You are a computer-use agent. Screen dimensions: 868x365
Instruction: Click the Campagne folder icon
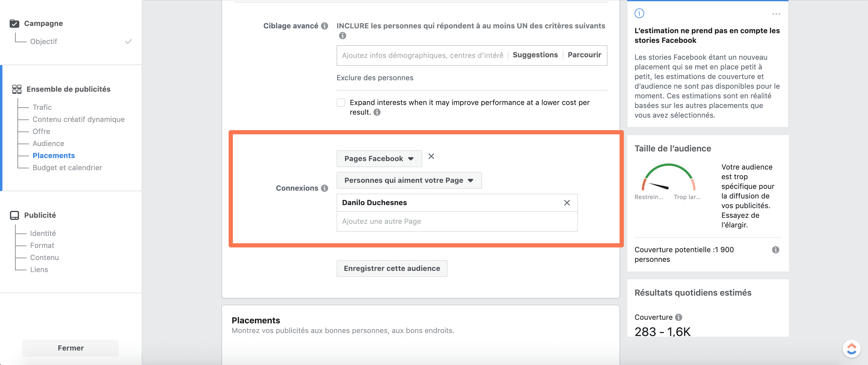tap(14, 23)
